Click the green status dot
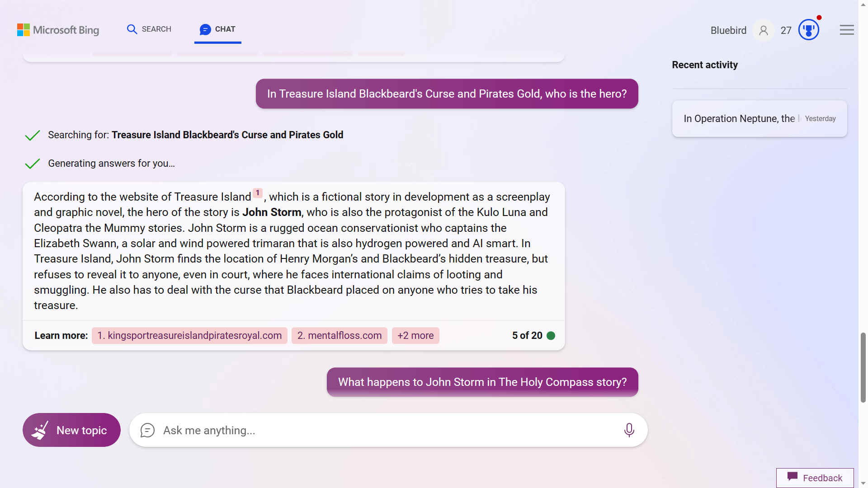The height and width of the screenshot is (488, 868). tap(551, 335)
